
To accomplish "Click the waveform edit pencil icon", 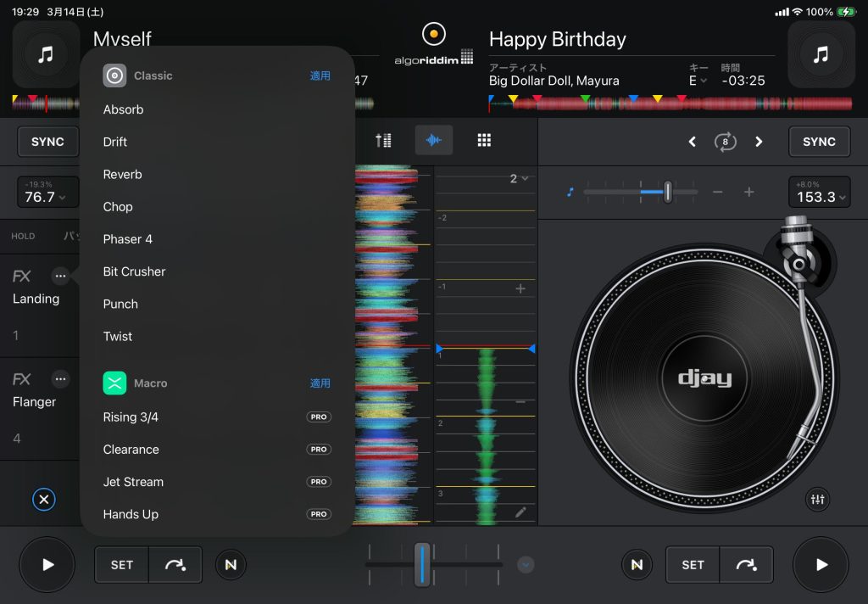I will point(520,512).
